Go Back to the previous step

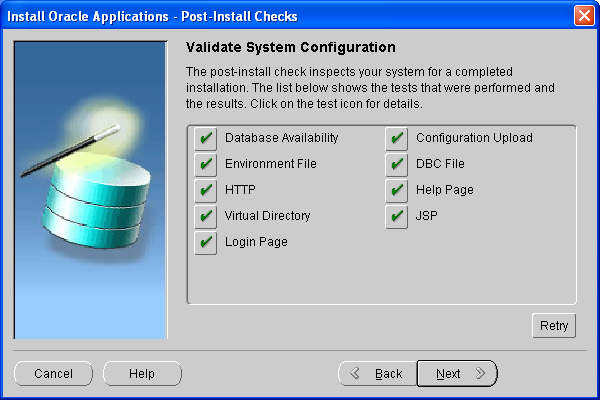pyautogui.click(x=377, y=374)
